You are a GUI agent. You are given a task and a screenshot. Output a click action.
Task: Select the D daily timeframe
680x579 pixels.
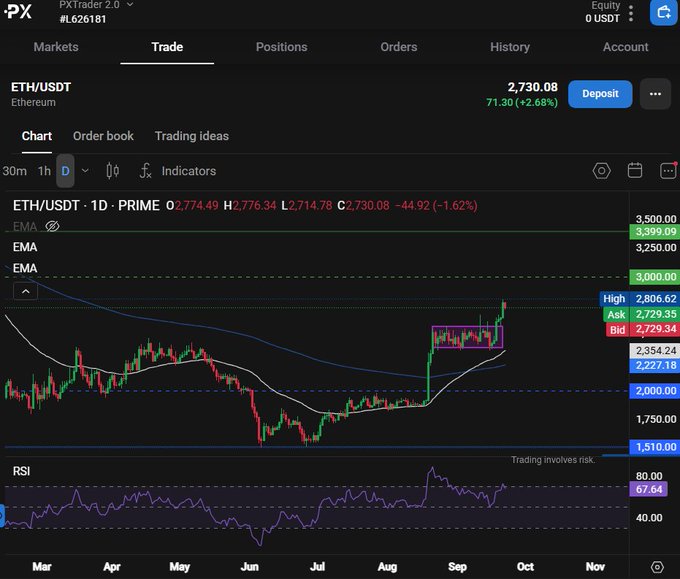(x=65, y=171)
